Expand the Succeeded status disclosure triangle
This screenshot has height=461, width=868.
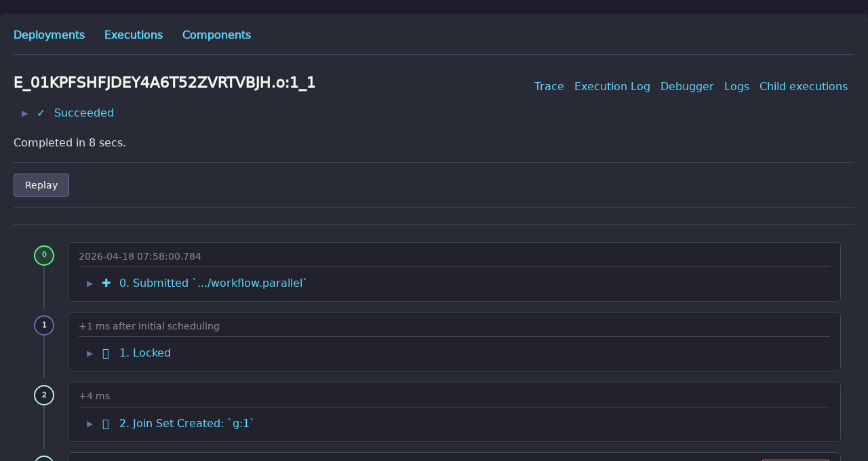pyautogui.click(x=25, y=113)
